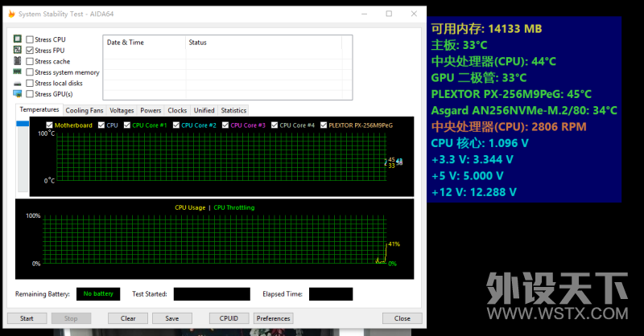Enable Stress cache checkbox
The image size is (644, 336).
[30, 61]
